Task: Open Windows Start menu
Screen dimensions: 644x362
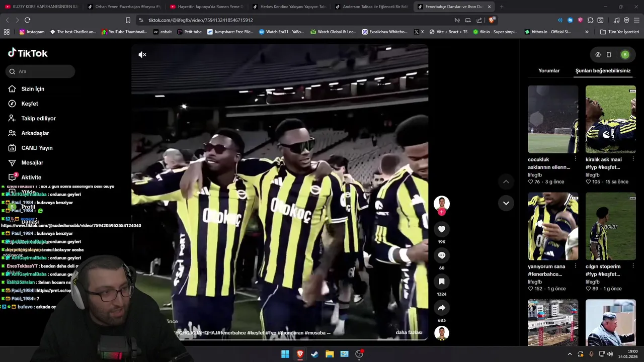Action: [x=285, y=354]
